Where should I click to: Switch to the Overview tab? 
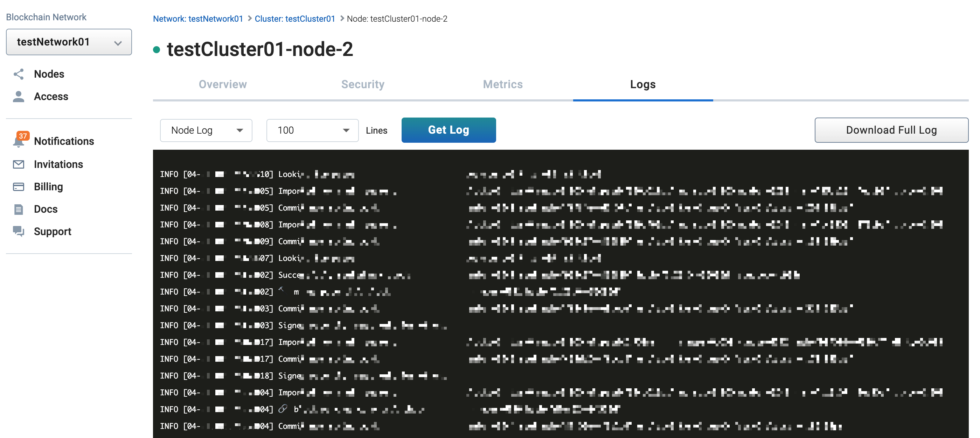pos(223,84)
